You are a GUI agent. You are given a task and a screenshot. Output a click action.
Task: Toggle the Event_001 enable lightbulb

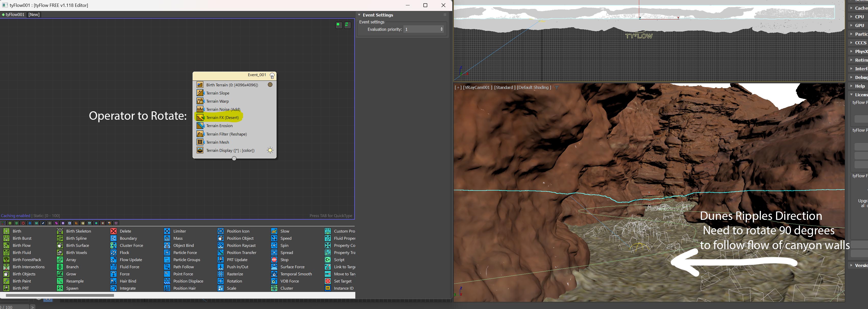tap(272, 76)
